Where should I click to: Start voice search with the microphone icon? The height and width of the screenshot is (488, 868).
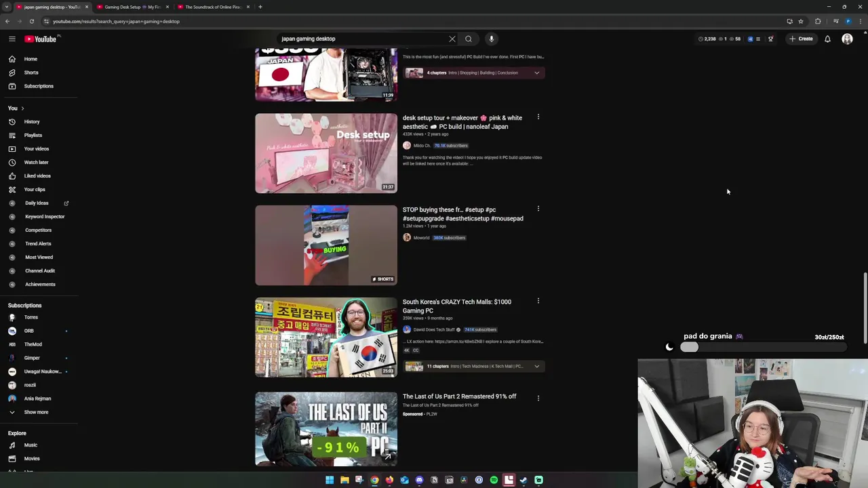pos(492,39)
